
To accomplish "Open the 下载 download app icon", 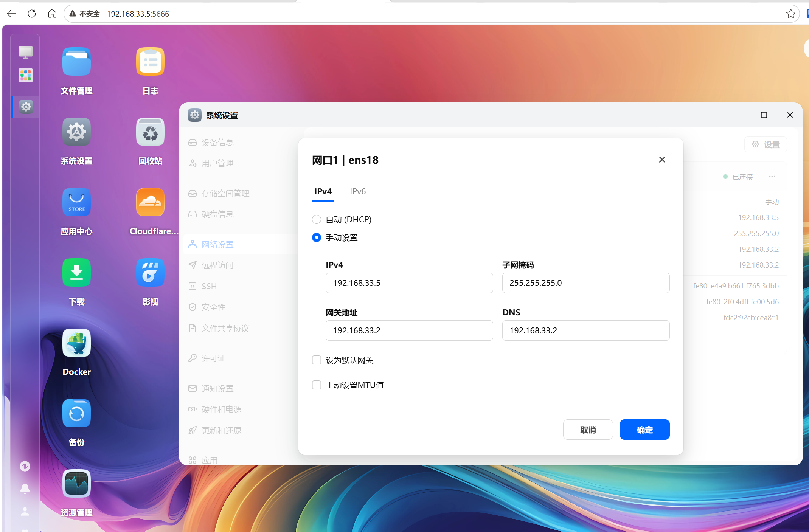I will coord(76,273).
